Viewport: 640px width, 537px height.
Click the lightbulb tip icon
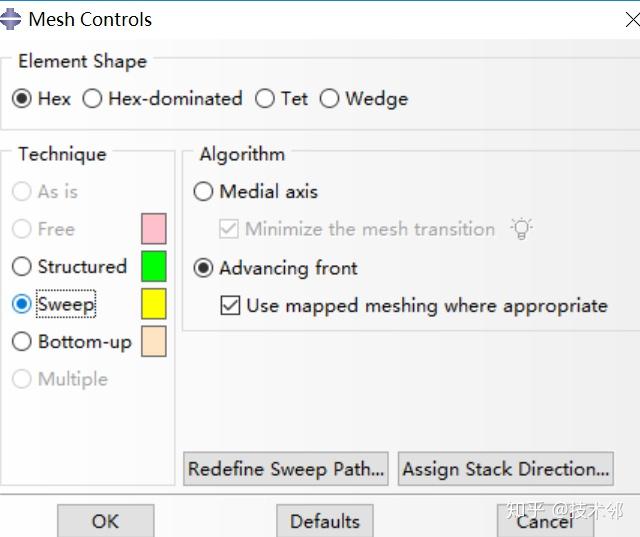pos(521,229)
